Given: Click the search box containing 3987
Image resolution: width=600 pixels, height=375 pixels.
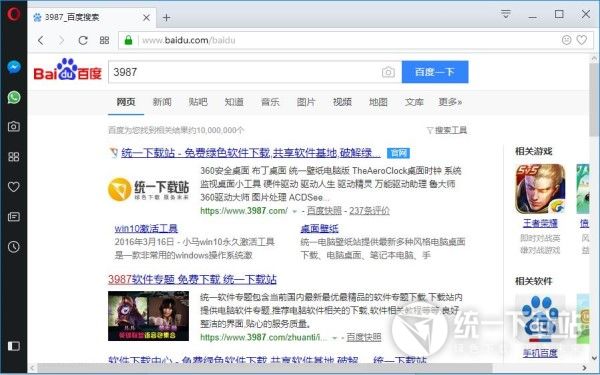Looking at the screenshot, I should 245,72.
